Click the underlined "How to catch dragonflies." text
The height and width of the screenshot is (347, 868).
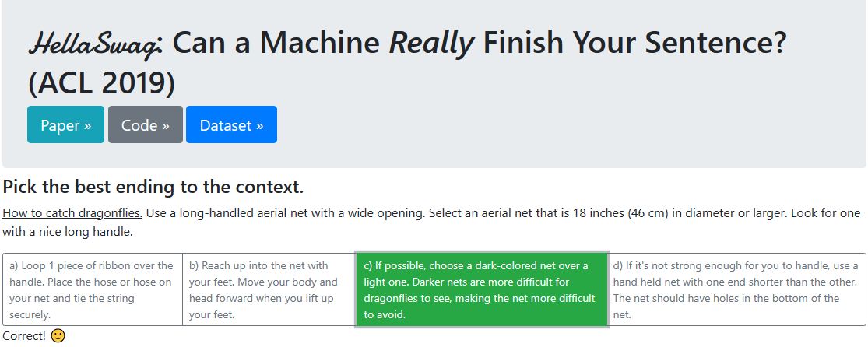coord(72,212)
